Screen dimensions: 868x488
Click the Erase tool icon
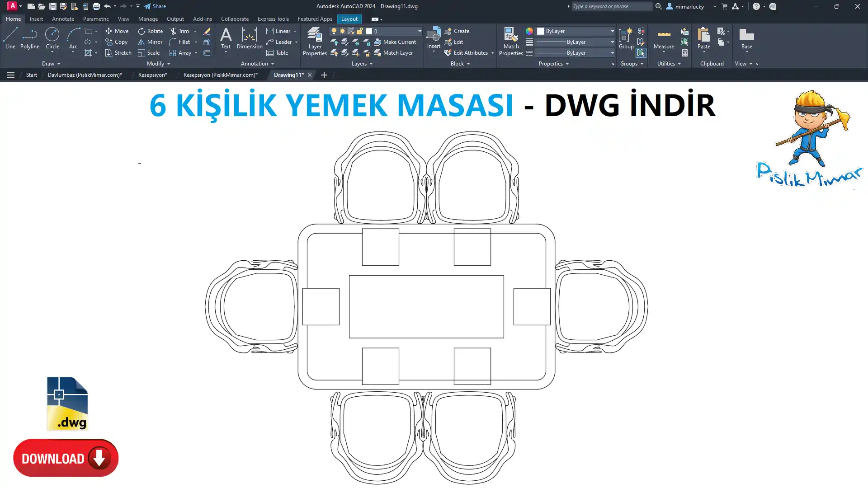207,31
